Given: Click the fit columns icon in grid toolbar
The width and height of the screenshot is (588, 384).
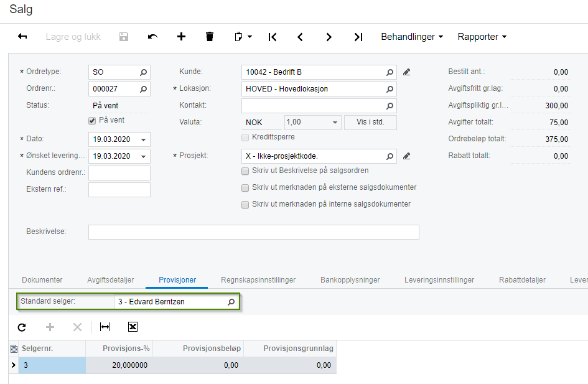Looking at the screenshot, I should pos(105,327).
